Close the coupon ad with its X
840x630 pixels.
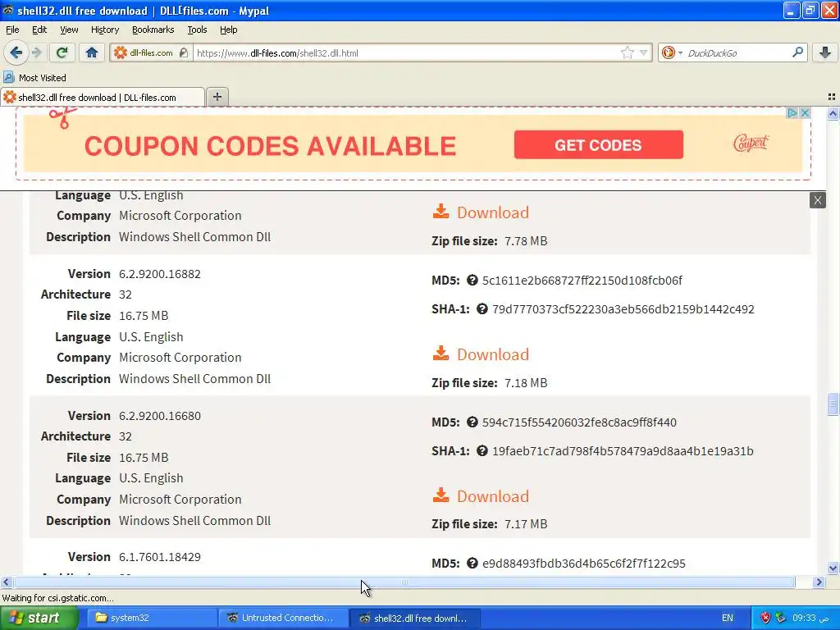[x=805, y=113]
